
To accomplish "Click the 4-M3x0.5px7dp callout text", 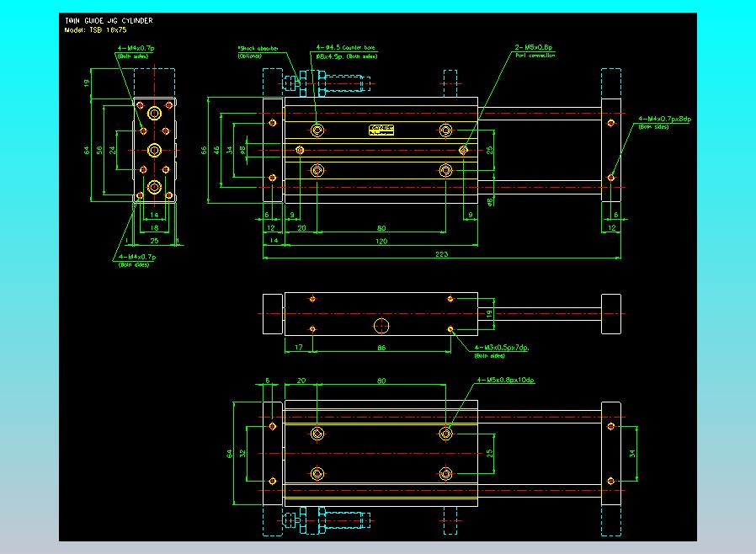I will pos(507,347).
